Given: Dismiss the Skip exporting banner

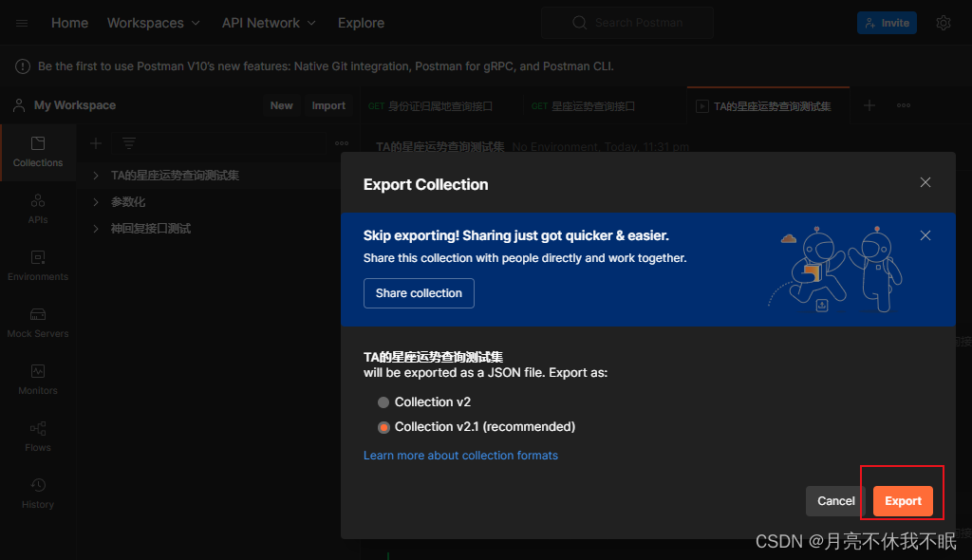Looking at the screenshot, I should pos(925,235).
